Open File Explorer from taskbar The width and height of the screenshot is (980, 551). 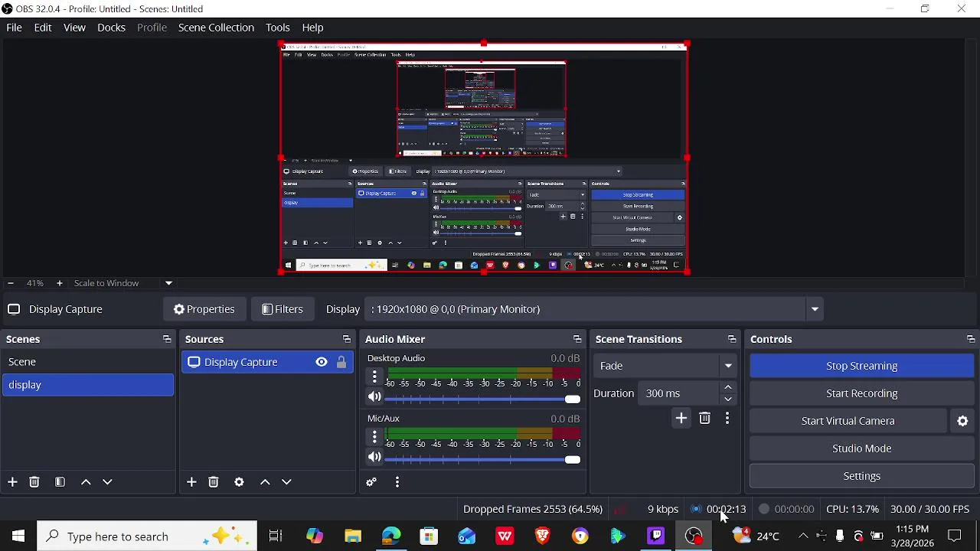tap(353, 536)
